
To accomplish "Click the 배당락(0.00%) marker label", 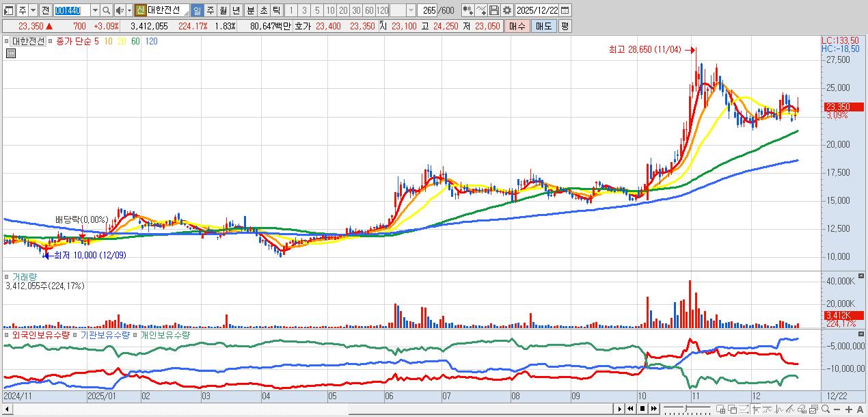I will (x=82, y=219).
